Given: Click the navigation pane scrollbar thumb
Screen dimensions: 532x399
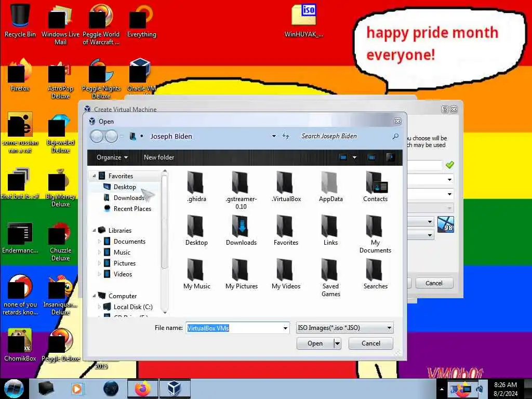Looking at the screenshot, I should [164, 222].
